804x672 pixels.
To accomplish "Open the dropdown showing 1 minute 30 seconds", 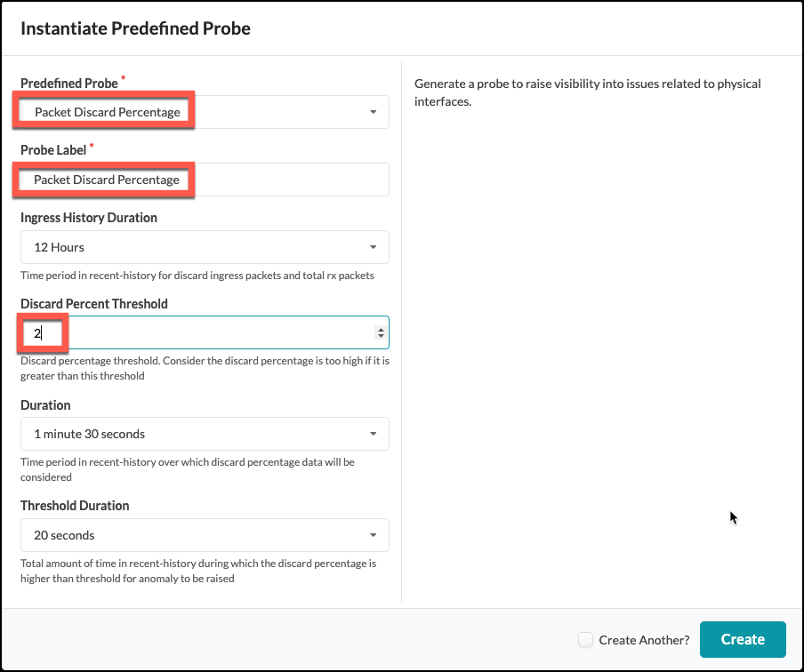I will point(205,434).
